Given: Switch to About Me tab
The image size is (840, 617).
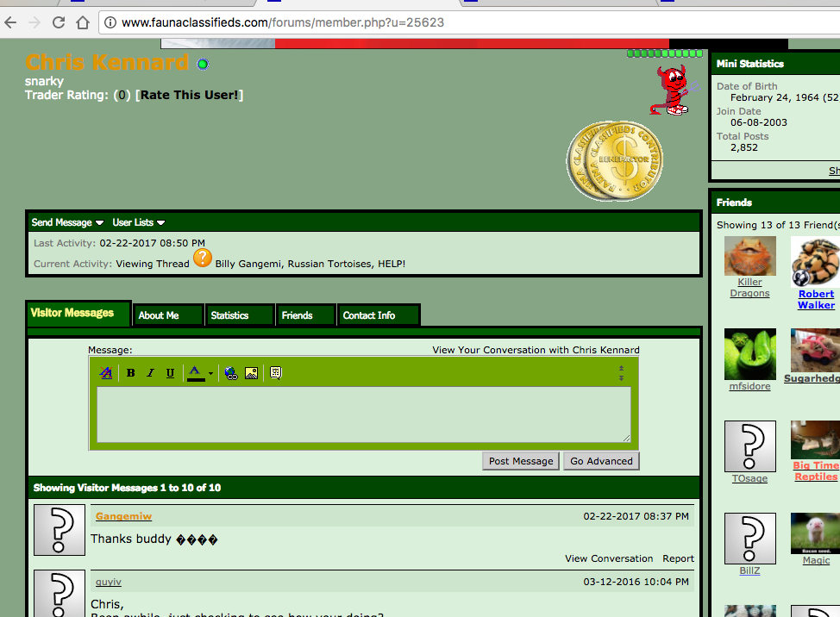Looking at the screenshot, I should (x=168, y=315).
